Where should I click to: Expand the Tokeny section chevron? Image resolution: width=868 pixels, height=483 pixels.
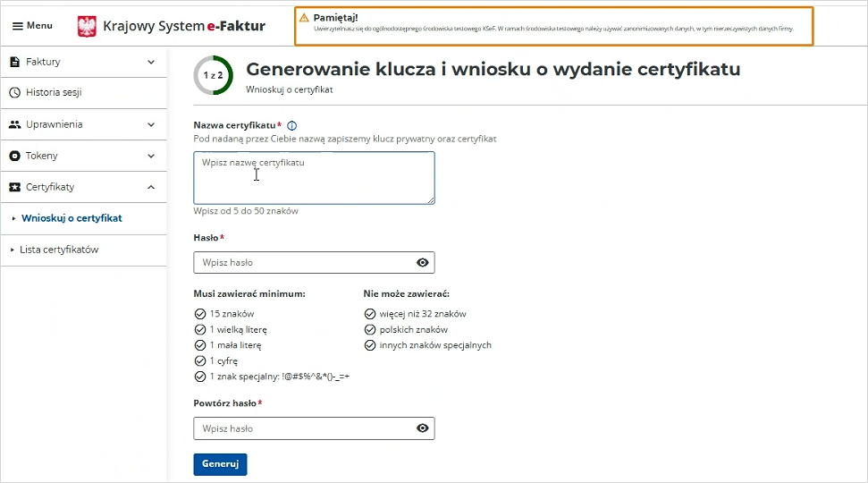pyautogui.click(x=151, y=156)
